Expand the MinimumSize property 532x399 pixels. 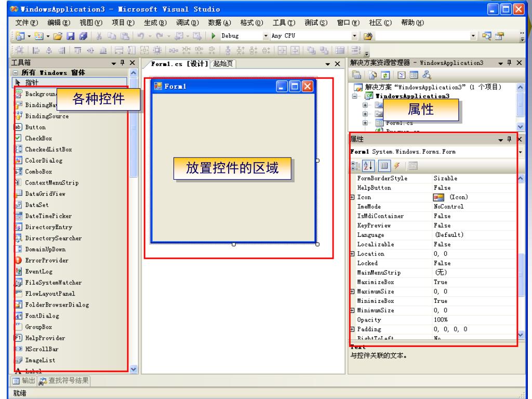pos(352,311)
